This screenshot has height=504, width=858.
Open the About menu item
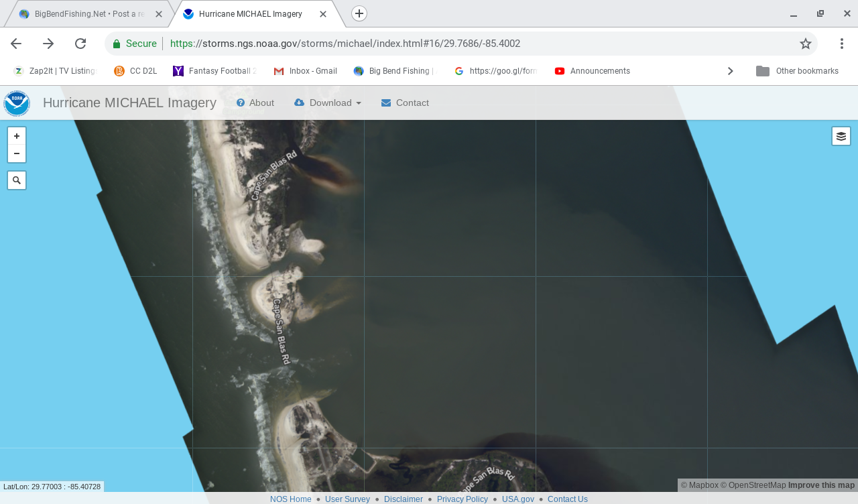coord(255,103)
